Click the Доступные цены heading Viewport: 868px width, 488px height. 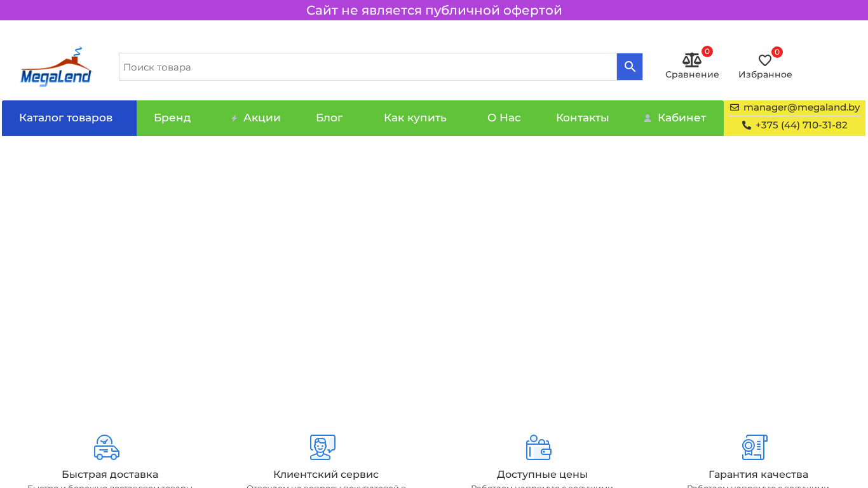pos(542,475)
